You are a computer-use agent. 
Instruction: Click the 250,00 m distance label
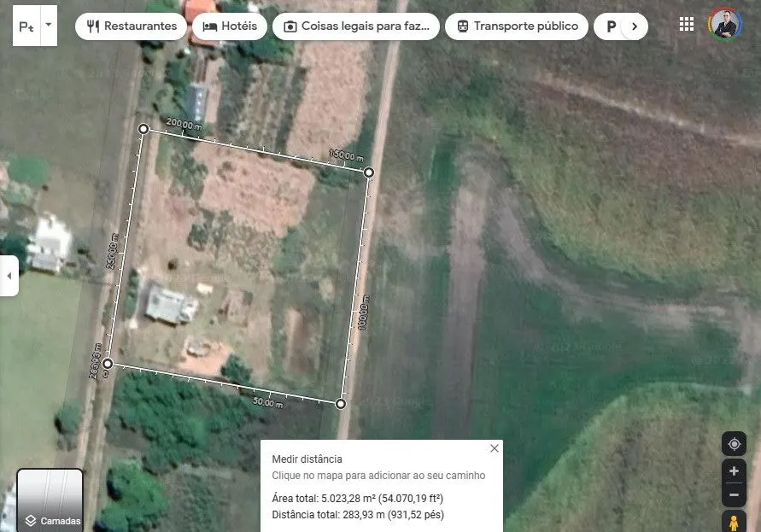[112, 250]
